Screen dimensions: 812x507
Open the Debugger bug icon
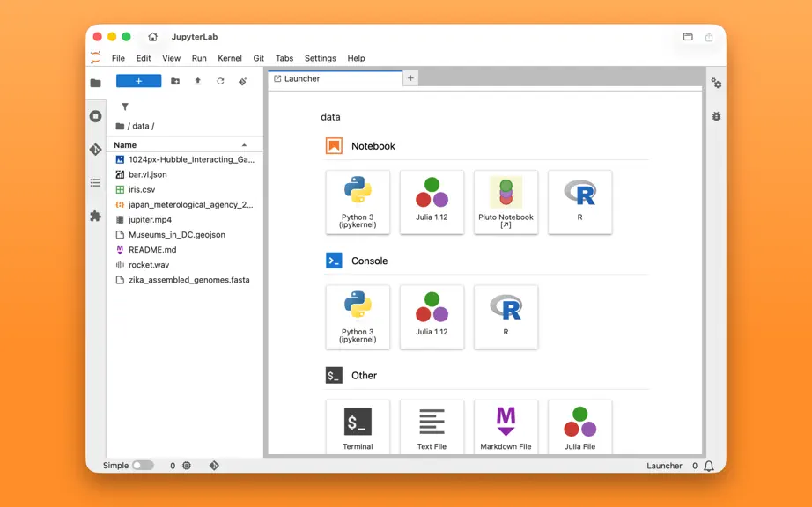pos(716,116)
